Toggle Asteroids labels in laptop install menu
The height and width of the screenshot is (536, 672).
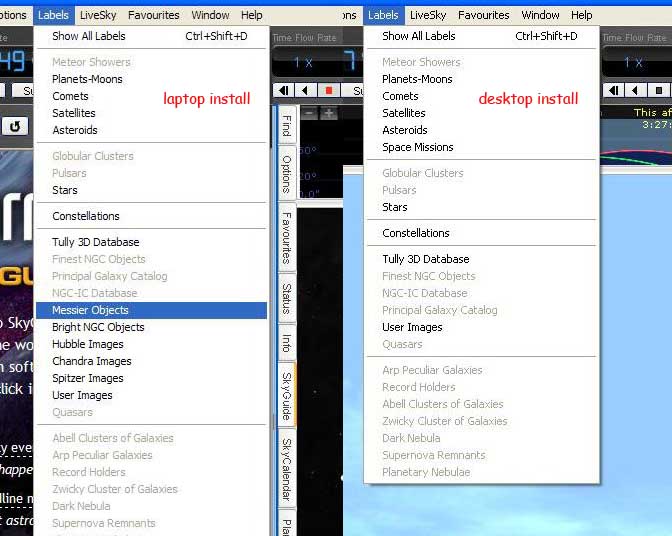click(x=151, y=130)
